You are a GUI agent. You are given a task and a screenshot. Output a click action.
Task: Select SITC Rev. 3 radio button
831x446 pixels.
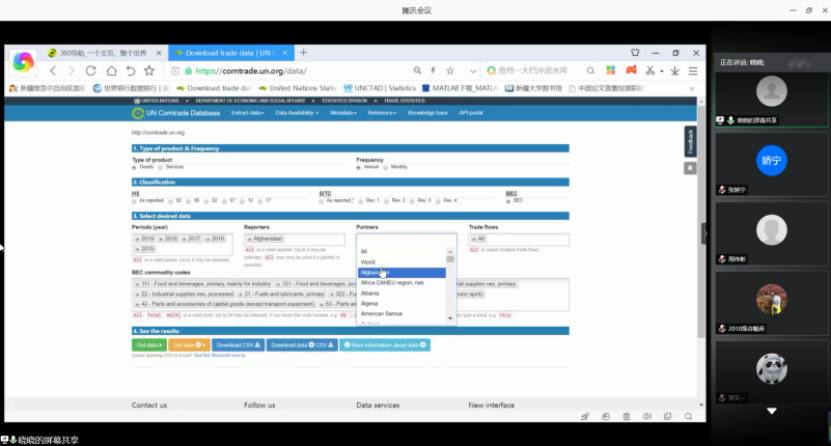point(412,201)
